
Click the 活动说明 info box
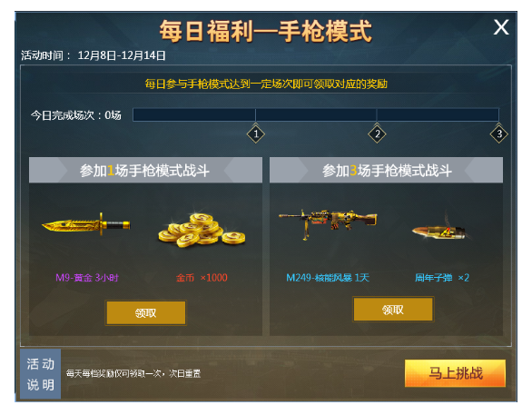tap(40, 374)
